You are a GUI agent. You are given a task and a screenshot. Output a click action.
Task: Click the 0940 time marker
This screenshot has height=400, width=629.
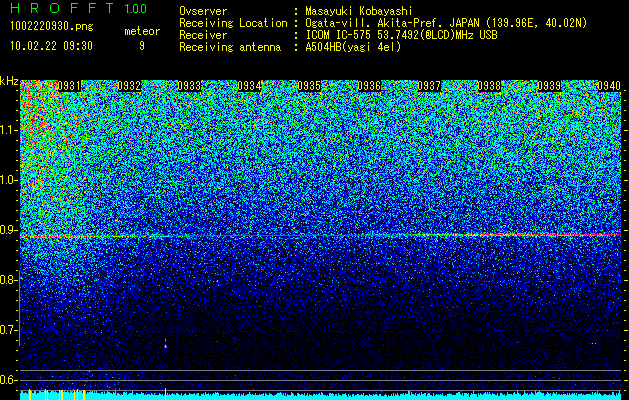click(x=609, y=86)
